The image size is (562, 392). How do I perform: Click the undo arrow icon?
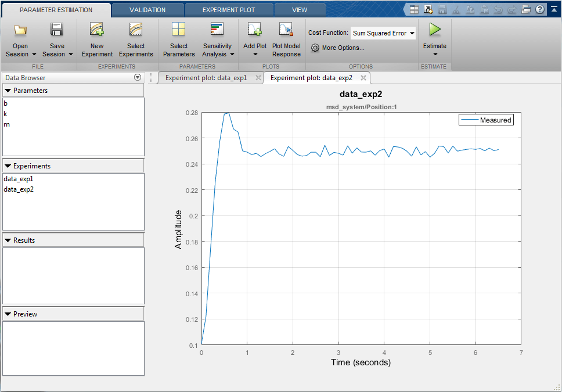click(x=498, y=10)
